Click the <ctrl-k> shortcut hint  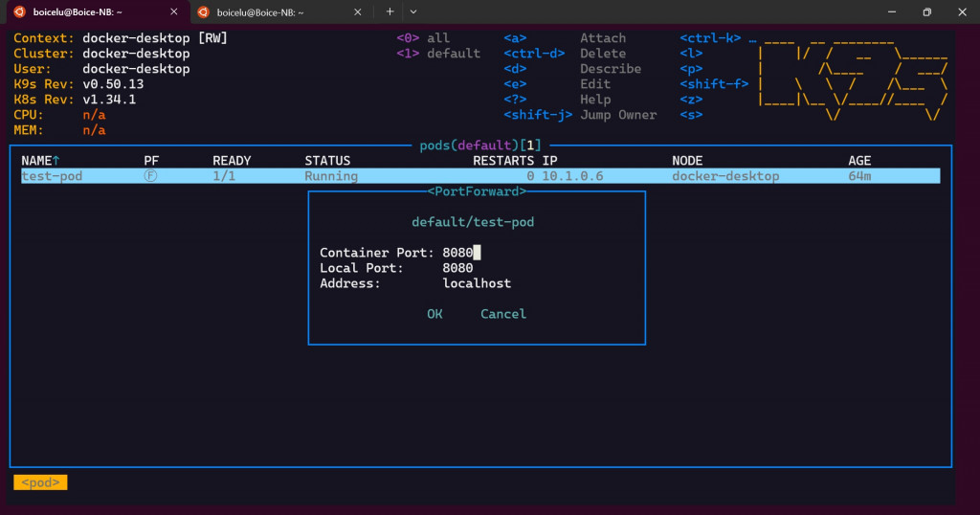(x=711, y=38)
